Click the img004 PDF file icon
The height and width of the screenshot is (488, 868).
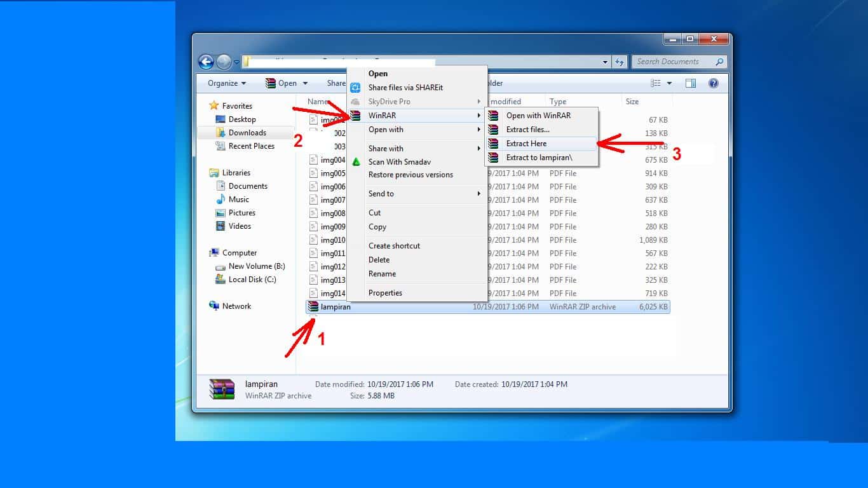[x=313, y=160]
